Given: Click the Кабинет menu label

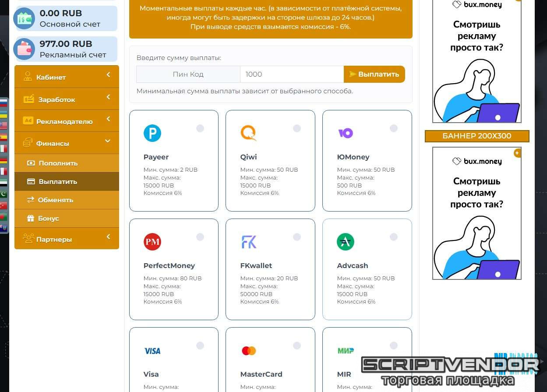Looking at the screenshot, I should [x=51, y=78].
